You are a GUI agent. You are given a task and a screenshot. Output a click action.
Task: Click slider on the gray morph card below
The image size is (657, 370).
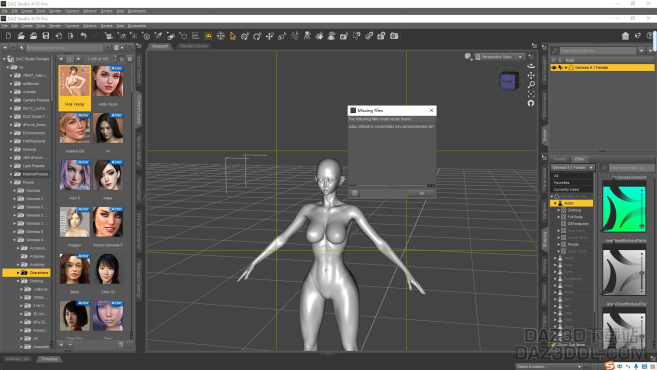(641, 272)
